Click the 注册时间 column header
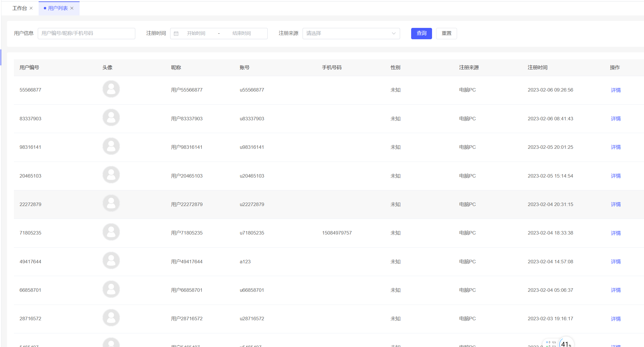 [537, 67]
